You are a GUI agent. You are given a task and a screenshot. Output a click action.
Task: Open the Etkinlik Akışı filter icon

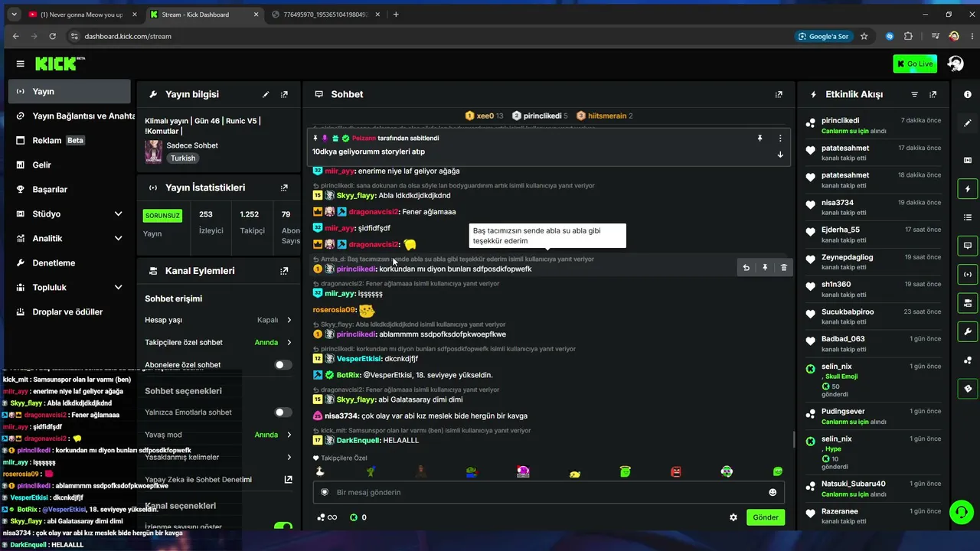pyautogui.click(x=914, y=94)
